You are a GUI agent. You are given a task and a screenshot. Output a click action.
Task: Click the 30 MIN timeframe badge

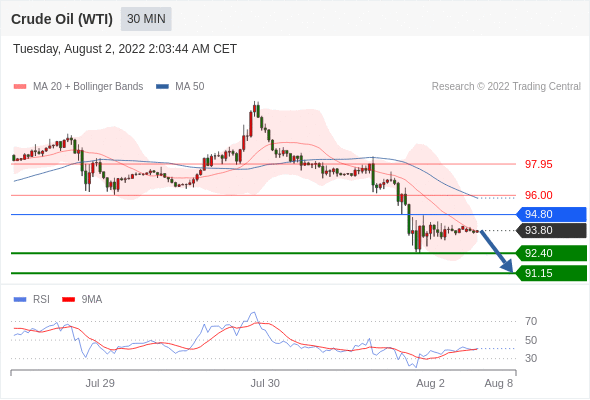pyautogui.click(x=146, y=19)
